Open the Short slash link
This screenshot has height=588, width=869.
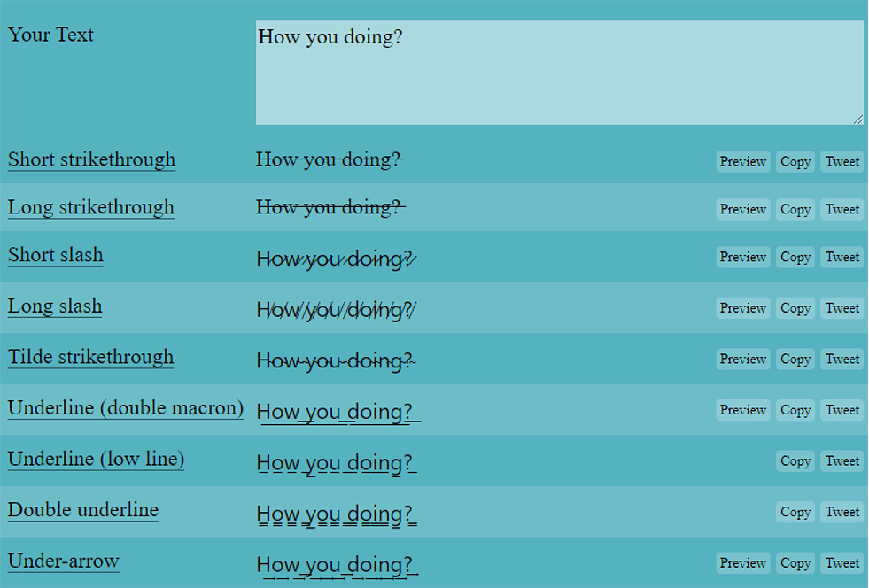tap(56, 255)
